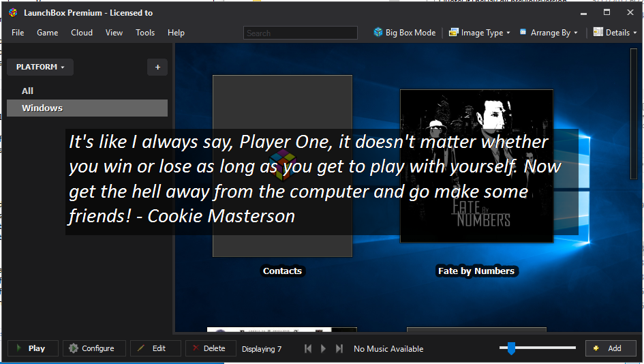Open Big Box Mode
Screen dimensions: 644x364
pos(405,33)
